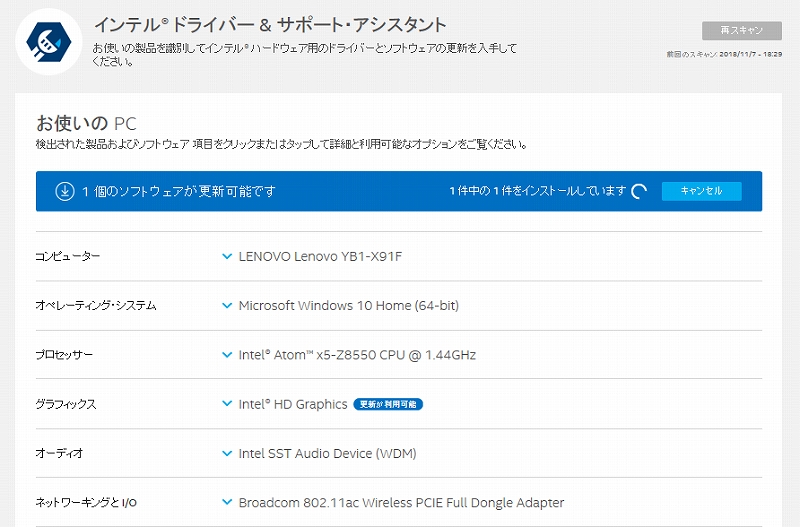Click the コンピューター row label
Viewport: 800px width, 527px height.
[67, 256]
